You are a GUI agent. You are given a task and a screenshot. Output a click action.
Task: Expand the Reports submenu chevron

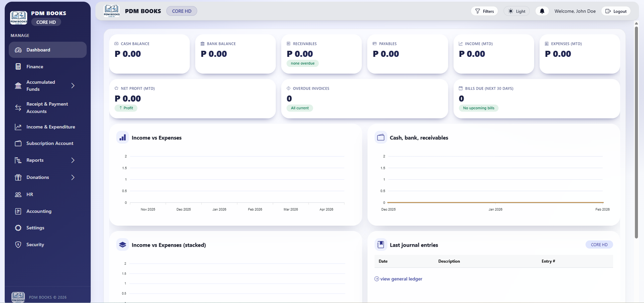pos(73,160)
